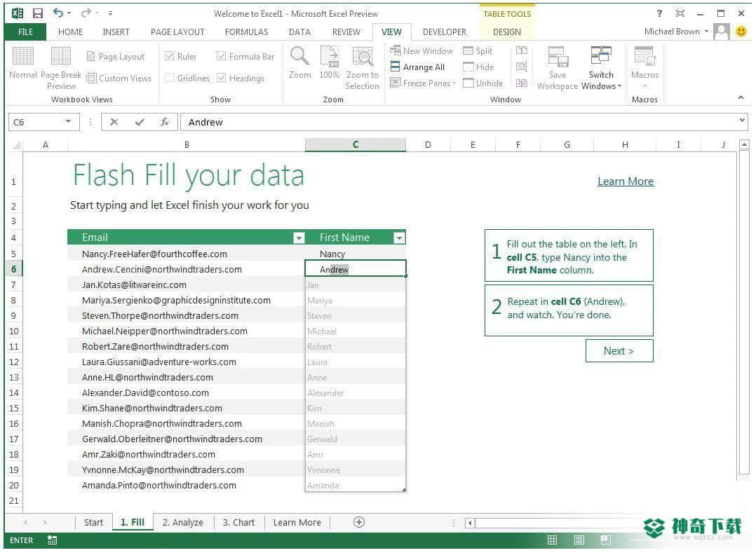The width and height of the screenshot is (756, 555).
Task: Click Unhide window command
Action: (x=482, y=83)
